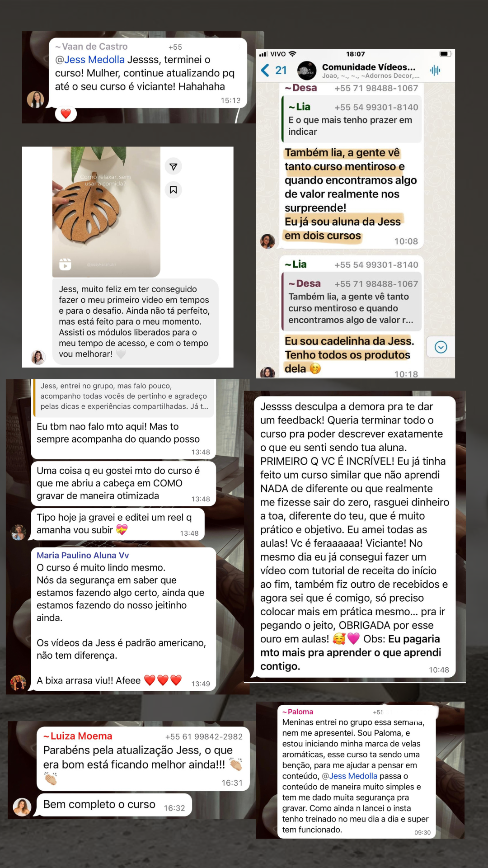Select the Maria Paulino Aluna Vv sender name
The width and height of the screenshot is (488, 868).
tap(83, 555)
